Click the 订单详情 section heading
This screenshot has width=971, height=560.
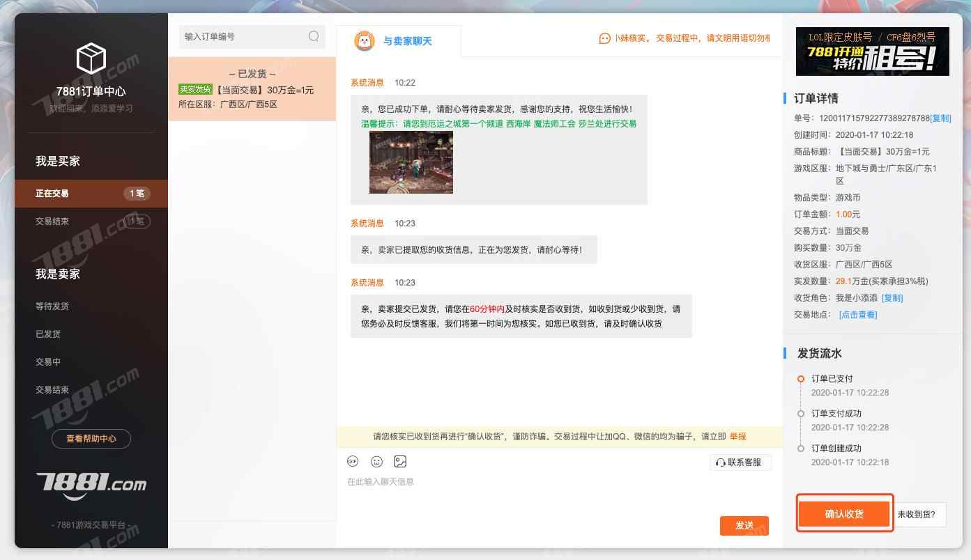[818, 98]
